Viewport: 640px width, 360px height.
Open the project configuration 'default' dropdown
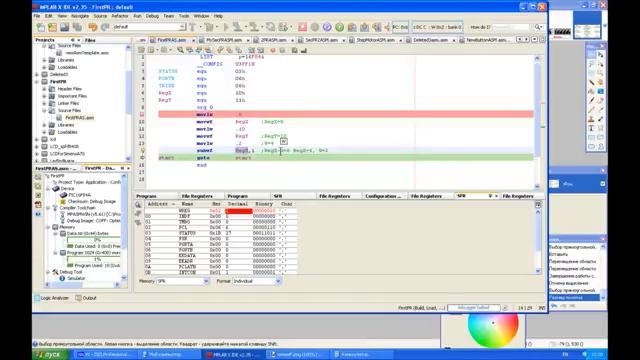[182, 27]
